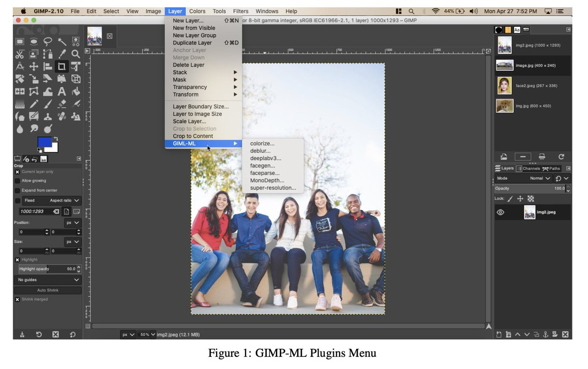Select the Alignment tool

[x=48, y=67]
